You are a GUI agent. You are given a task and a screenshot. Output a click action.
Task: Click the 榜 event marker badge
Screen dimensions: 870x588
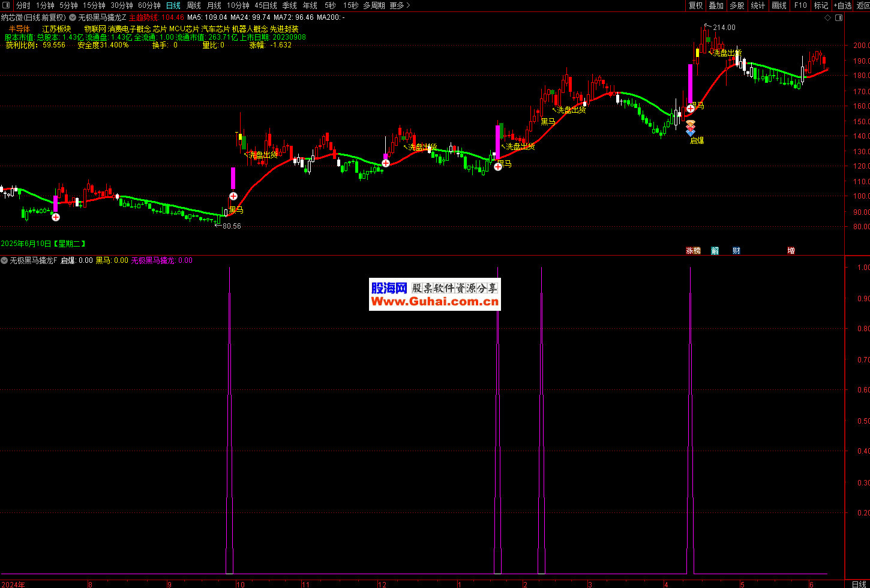pos(697,250)
